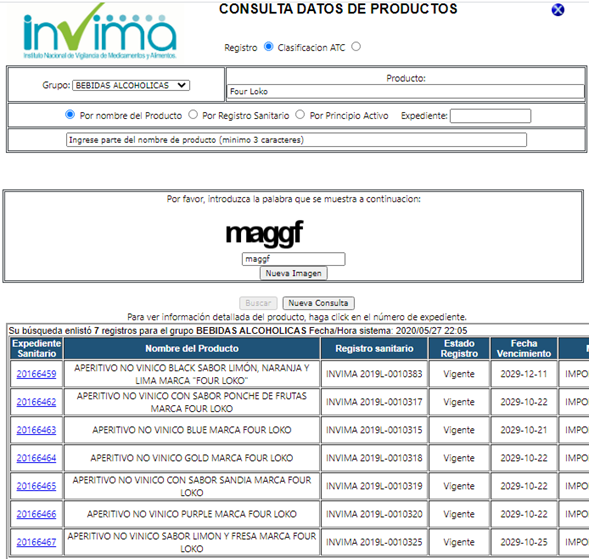This screenshot has width=589, height=559.
Task: Click the INVIMA logo
Action: pos(100,31)
